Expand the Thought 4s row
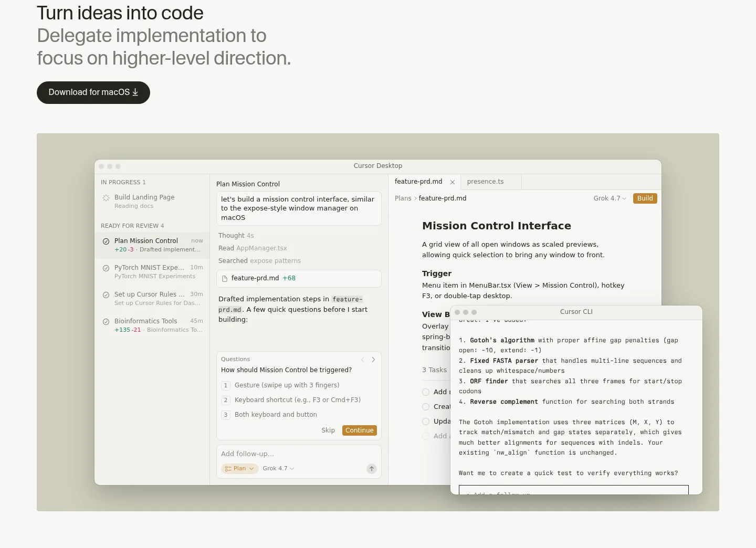Screen dimensions: 756x548 236,236
